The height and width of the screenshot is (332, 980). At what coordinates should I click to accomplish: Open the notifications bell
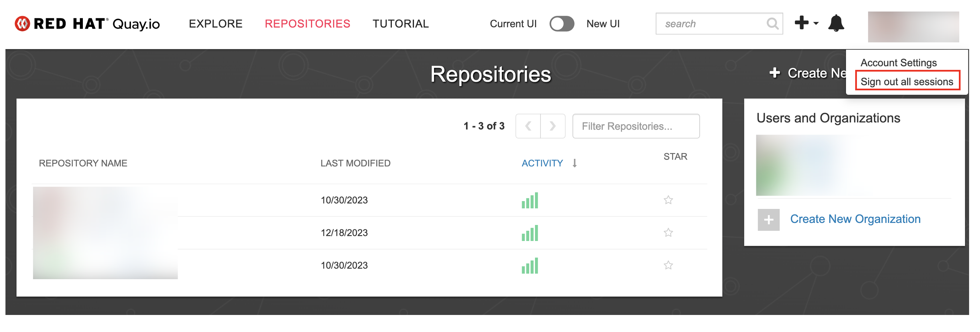(x=835, y=24)
